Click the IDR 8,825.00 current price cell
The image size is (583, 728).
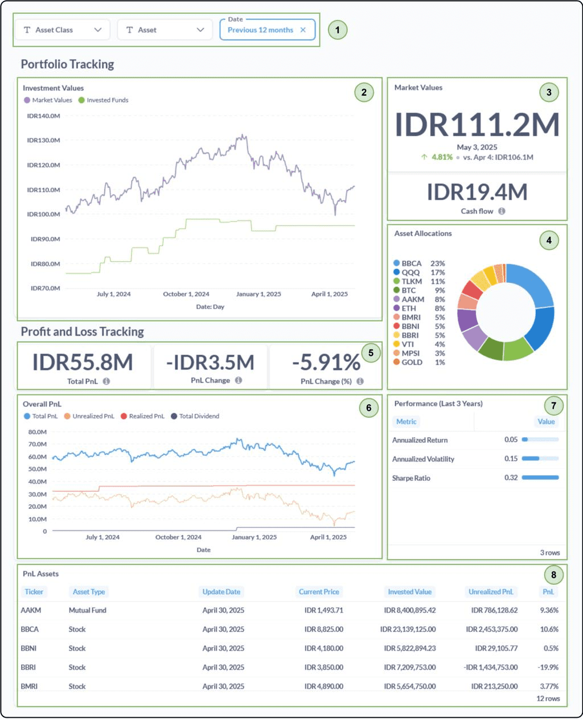coord(324,630)
